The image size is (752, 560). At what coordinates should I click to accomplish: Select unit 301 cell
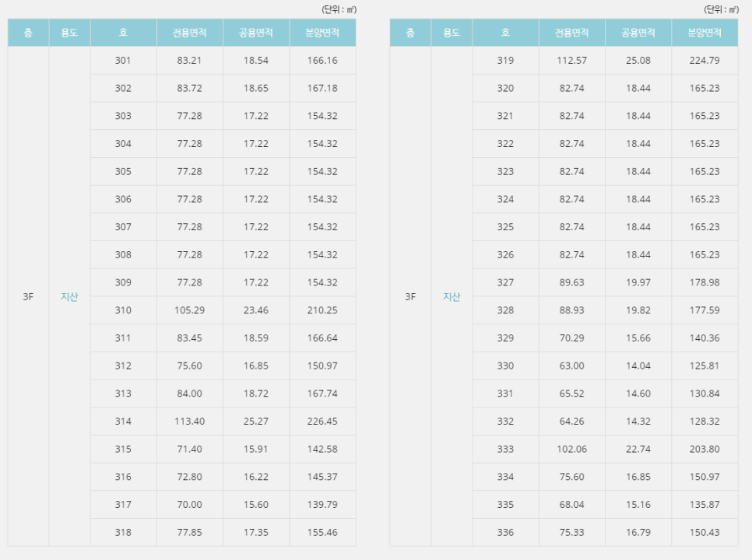click(x=123, y=60)
